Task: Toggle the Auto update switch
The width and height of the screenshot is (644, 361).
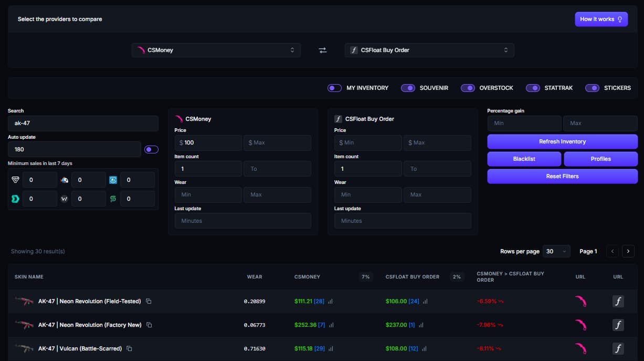Action: click(x=151, y=150)
